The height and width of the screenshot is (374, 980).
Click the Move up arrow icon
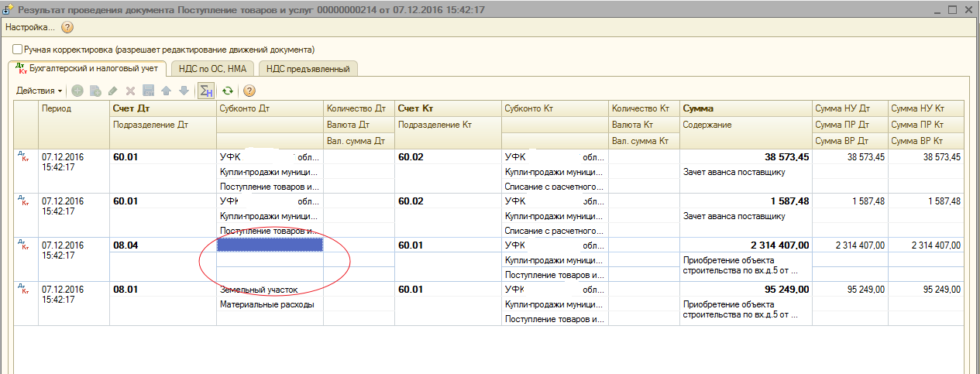pyautogui.click(x=166, y=91)
